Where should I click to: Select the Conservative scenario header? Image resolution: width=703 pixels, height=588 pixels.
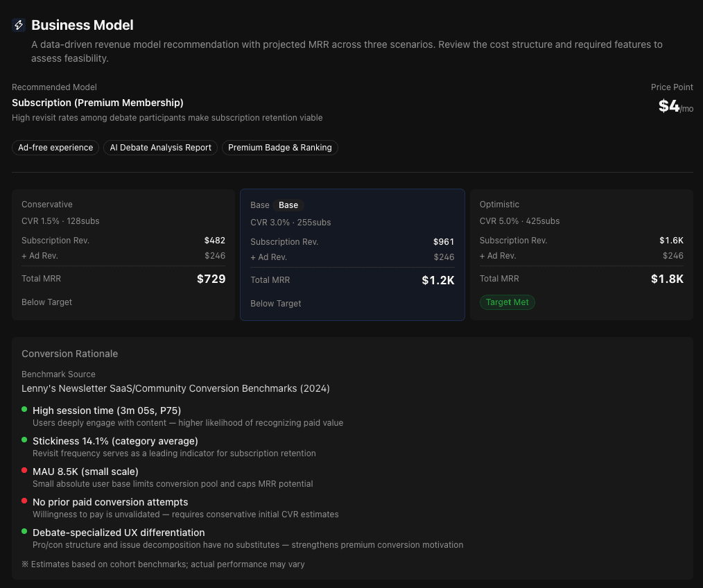[x=47, y=205]
